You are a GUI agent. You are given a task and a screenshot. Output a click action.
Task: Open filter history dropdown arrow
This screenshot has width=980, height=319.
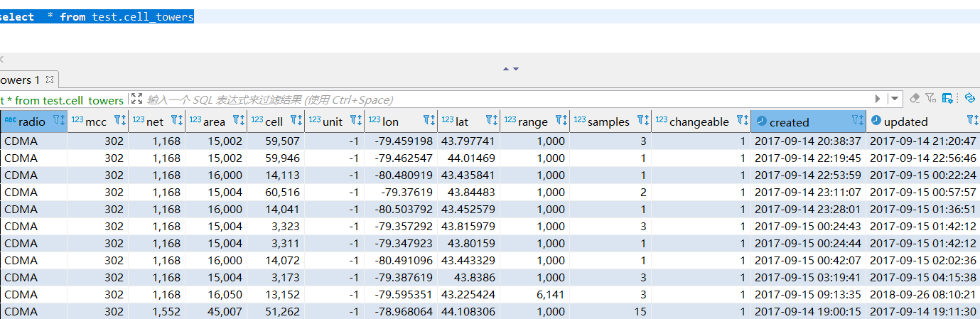[x=895, y=99]
